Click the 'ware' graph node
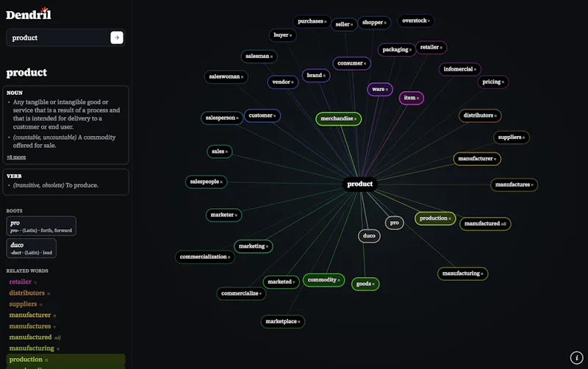The width and height of the screenshot is (588, 369). point(380,89)
